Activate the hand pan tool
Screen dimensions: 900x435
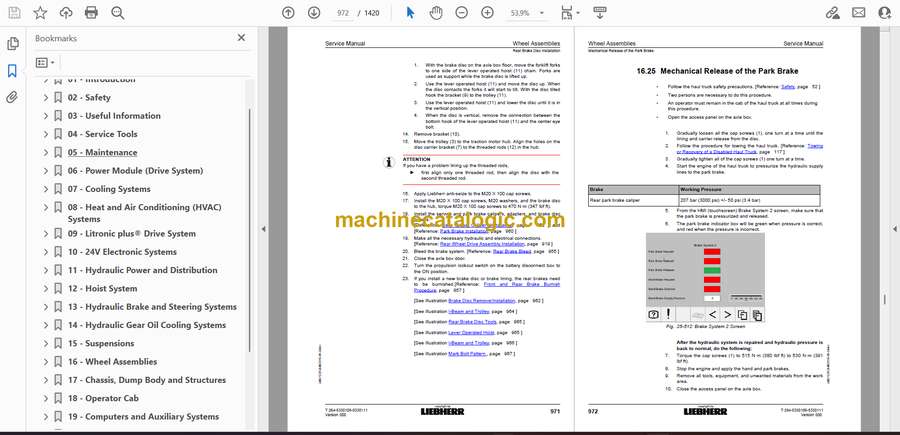tap(436, 13)
